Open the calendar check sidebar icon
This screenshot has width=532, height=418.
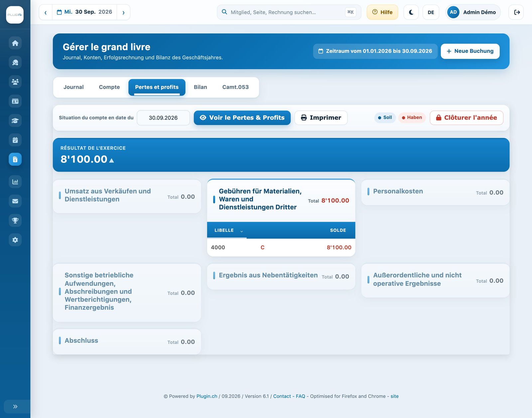click(x=15, y=140)
